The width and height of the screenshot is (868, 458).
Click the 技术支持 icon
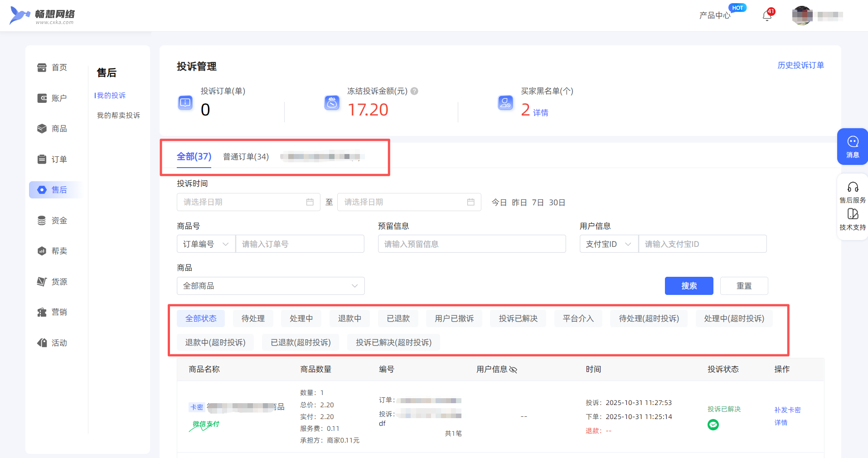click(853, 214)
